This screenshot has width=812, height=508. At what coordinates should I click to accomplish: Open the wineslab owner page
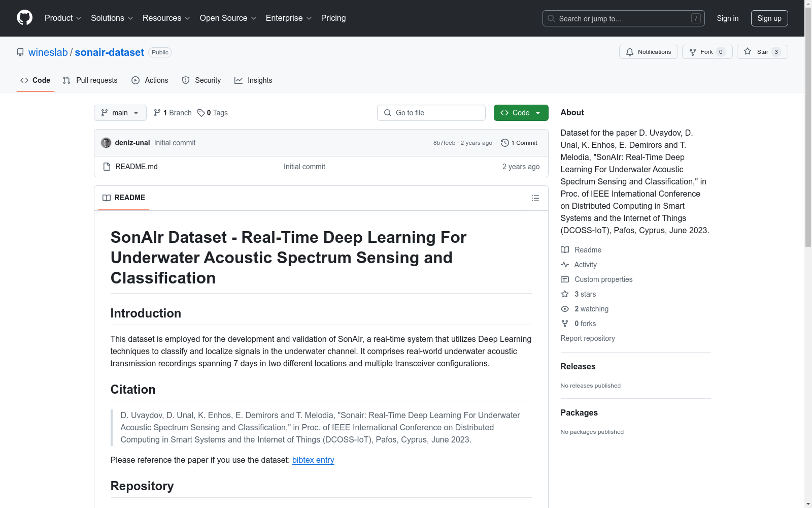click(48, 52)
